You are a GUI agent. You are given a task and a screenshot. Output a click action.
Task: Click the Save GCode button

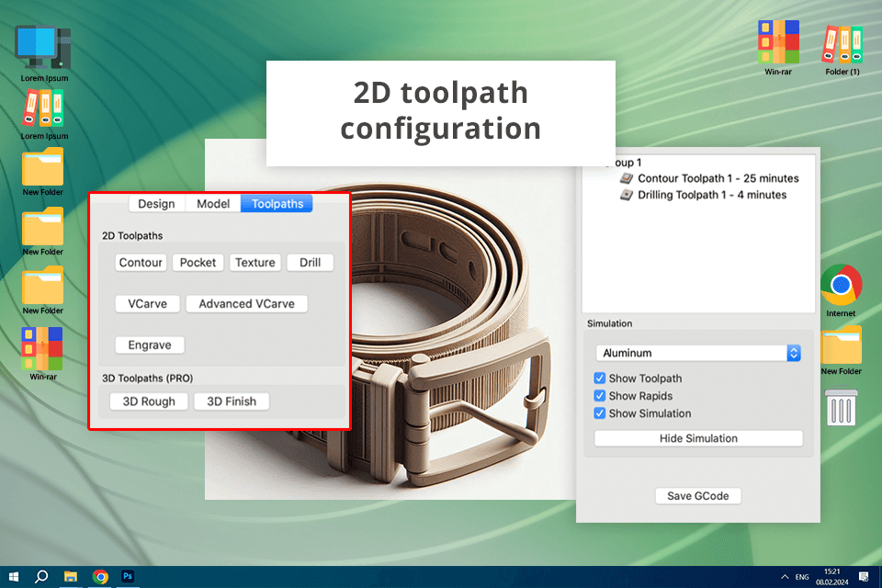click(x=698, y=496)
